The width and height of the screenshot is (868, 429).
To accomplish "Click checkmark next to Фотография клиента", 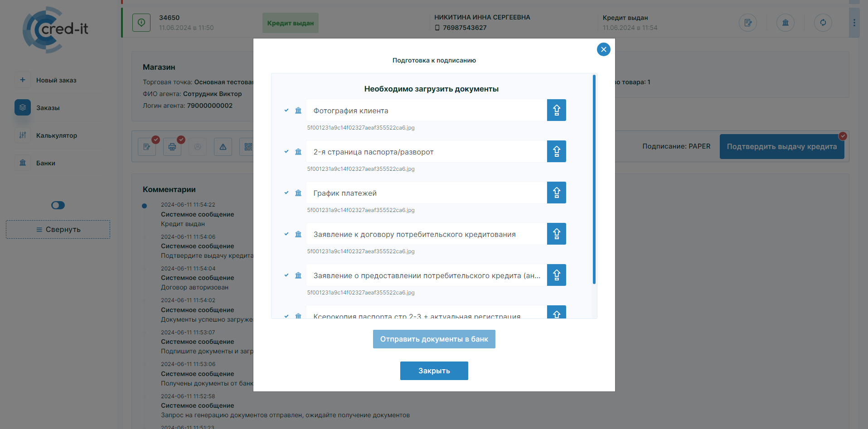I will (x=286, y=110).
